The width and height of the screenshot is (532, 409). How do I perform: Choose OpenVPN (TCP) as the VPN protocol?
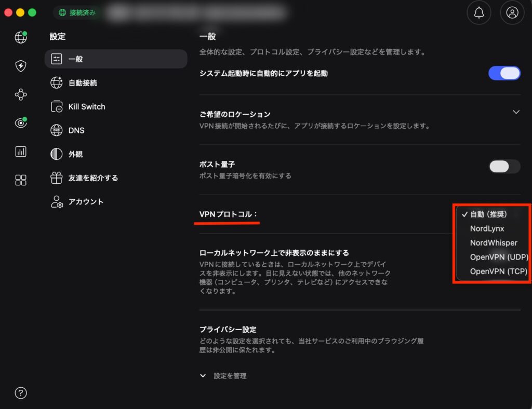tap(498, 271)
